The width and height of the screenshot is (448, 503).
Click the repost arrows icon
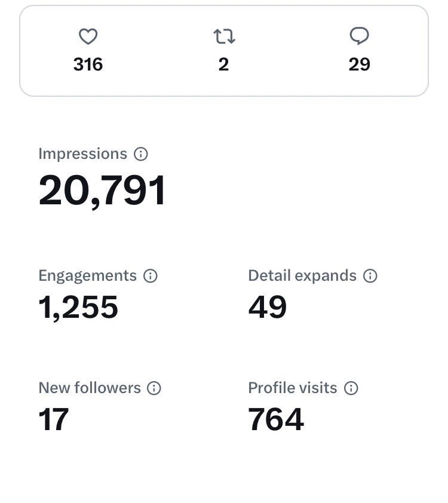[x=224, y=37]
